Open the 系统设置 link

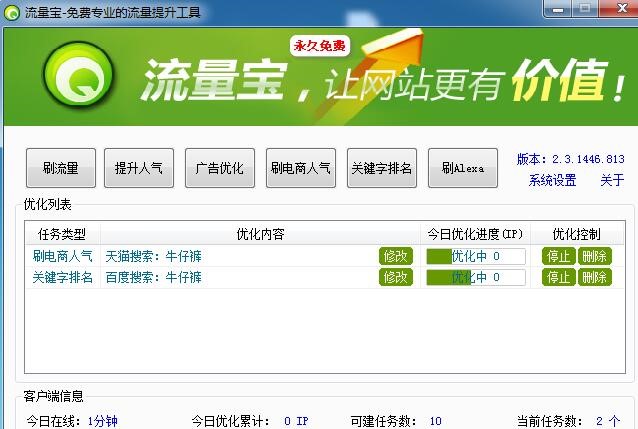(x=552, y=180)
